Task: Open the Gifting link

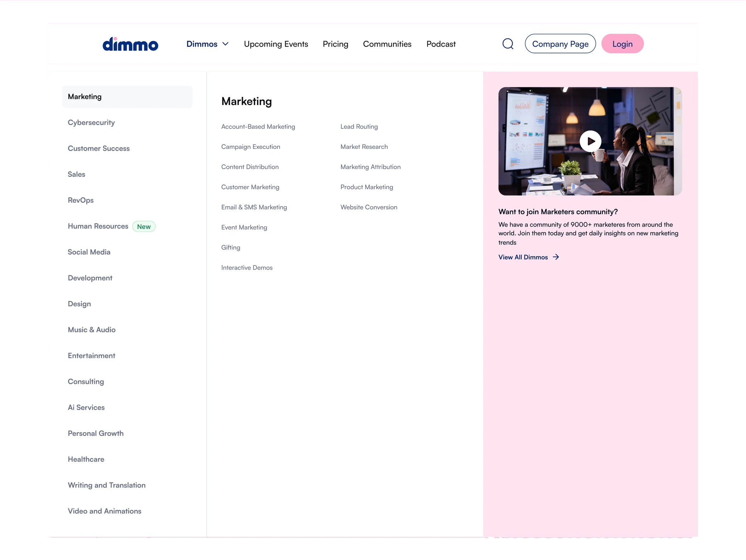Action: (x=231, y=247)
